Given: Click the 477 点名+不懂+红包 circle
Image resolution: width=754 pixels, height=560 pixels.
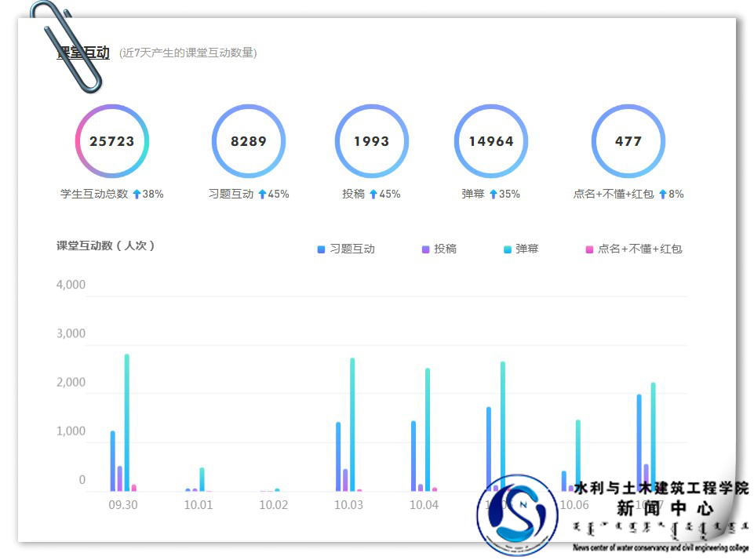Looking at the screenshot, I should (628, 142).
